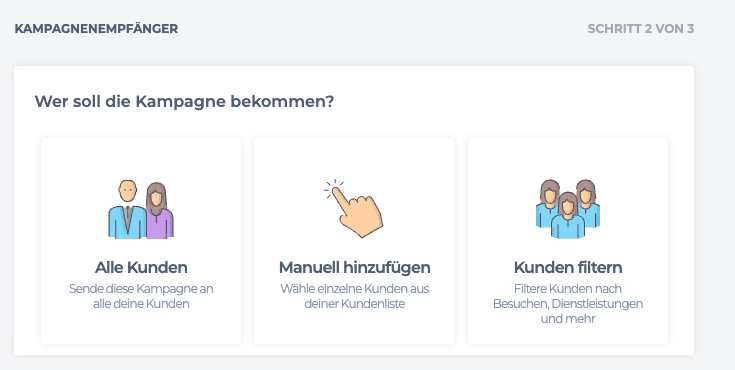This screenshot has height=370, width=735.
Task: Click the "alle deine Kunden" line under Alle Kunden
Action: (141, 303)
